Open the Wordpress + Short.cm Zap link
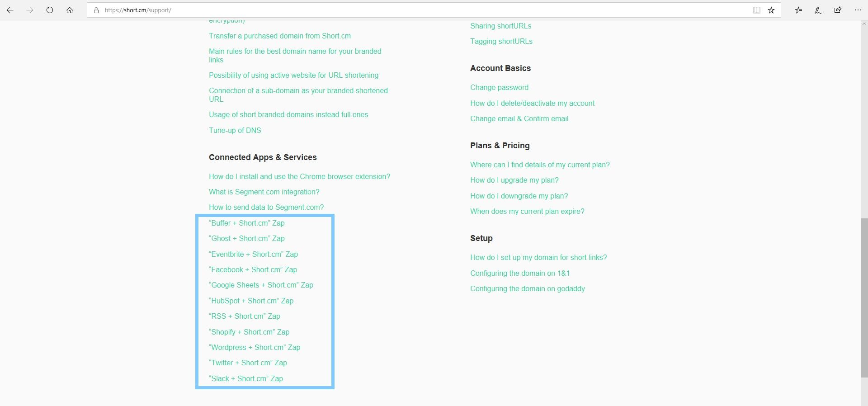This screenshot has width=868, height=406. pyautogui.click(x=255, y=347)
